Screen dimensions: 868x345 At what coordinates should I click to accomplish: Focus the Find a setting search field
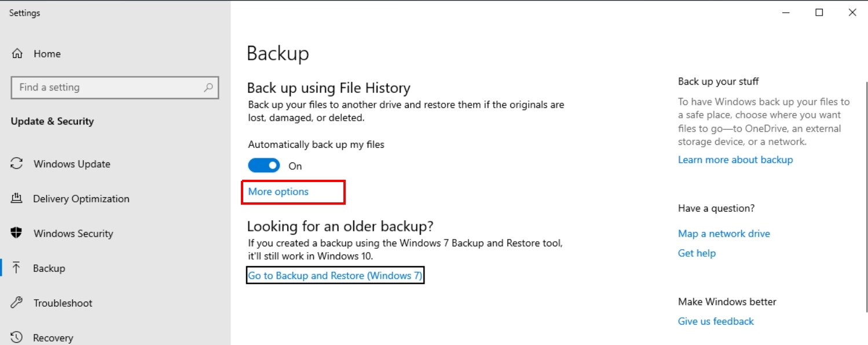point(107,88)
